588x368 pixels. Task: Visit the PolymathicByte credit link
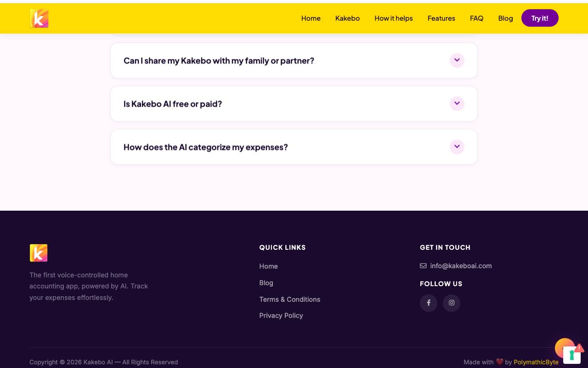(536, 362)
